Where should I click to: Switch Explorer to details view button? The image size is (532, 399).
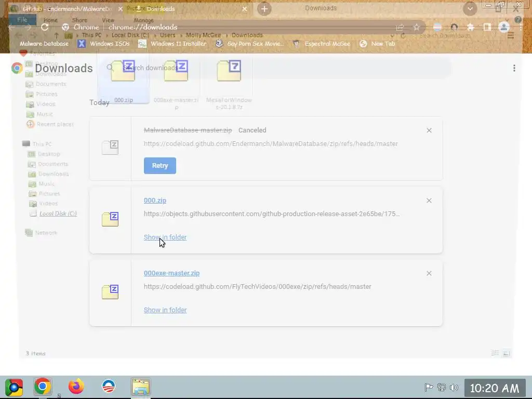click(495, 353)
